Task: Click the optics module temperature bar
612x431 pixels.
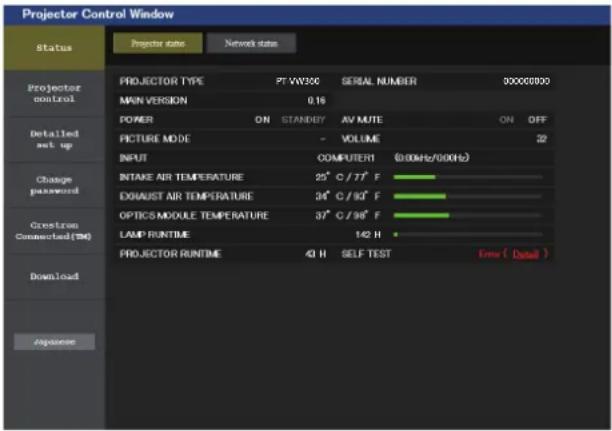Action: coord(468,216)
